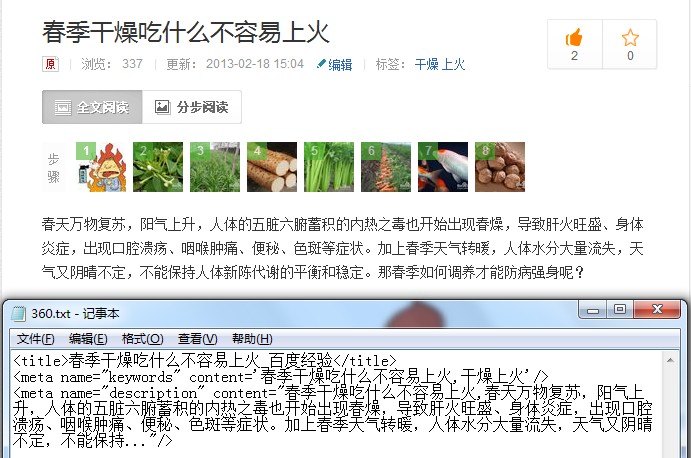
Task: Click the 干燥 tag link
Action: pyautogui.click(x=426, y=64)
